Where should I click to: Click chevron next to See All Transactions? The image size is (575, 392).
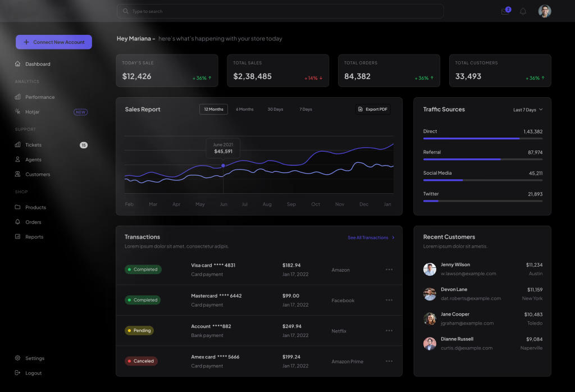point(393,238)
